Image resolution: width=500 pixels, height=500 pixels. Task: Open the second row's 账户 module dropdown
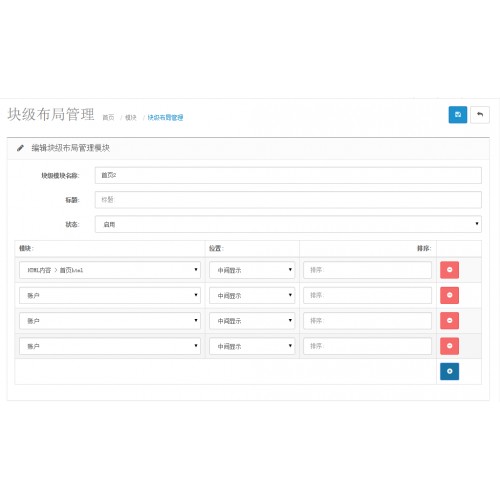[x=110, y=295]
